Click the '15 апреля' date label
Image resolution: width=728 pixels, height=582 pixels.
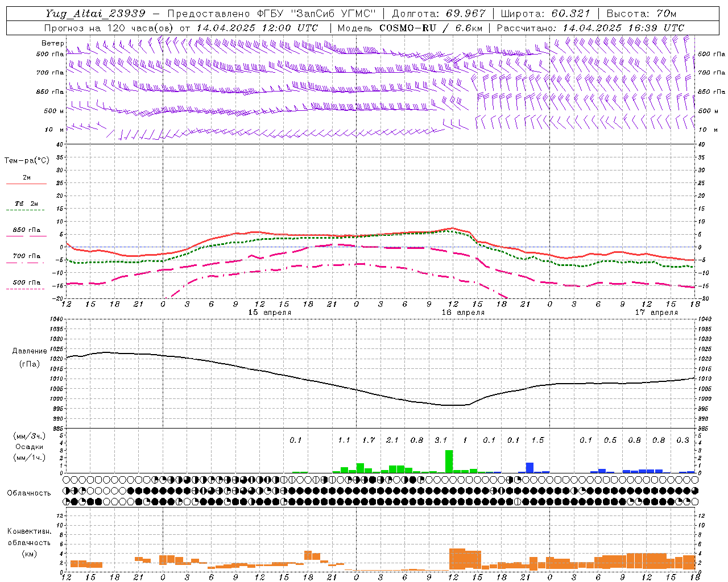click(270, 313)
